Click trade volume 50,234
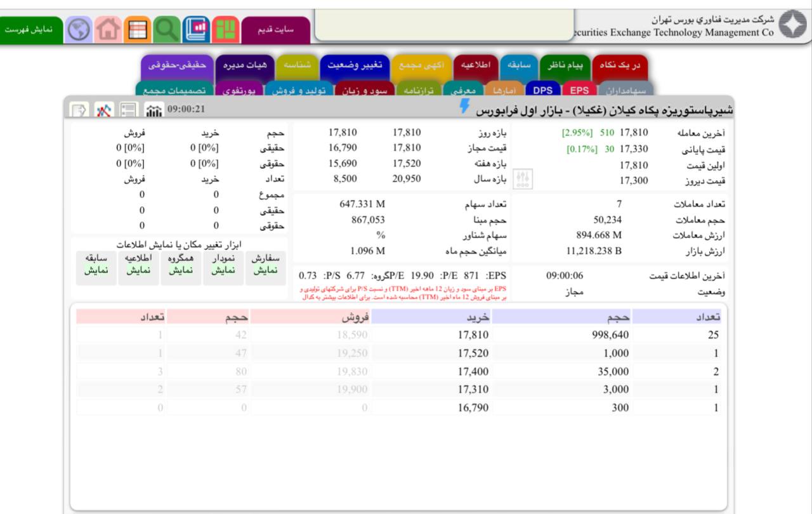The image size is (812, 514). click(x=608, y=220)
